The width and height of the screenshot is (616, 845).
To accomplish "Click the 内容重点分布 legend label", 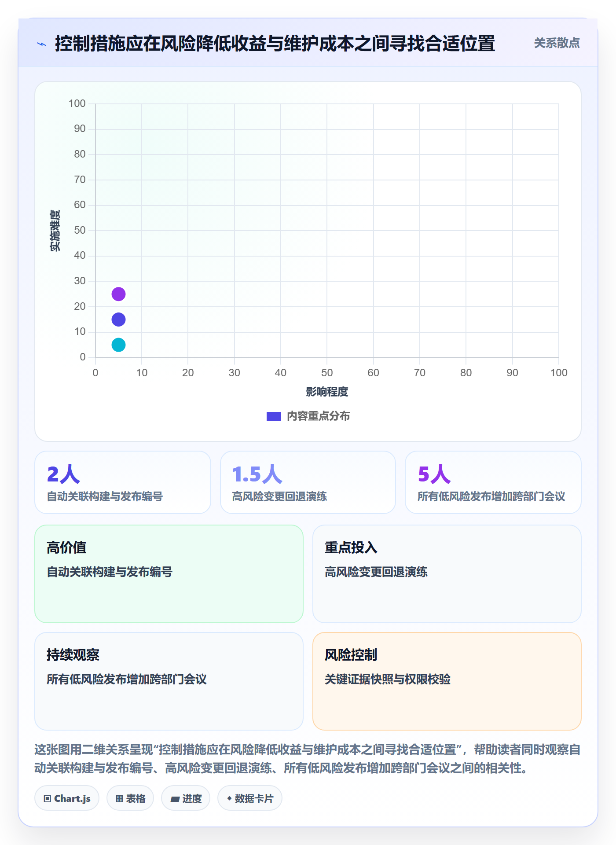I will pos(318,416).
